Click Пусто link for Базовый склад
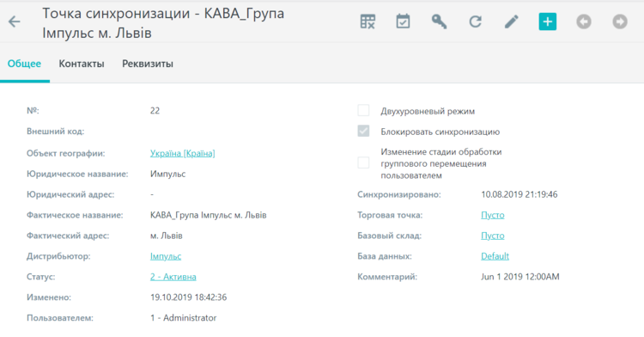Image resolution: width=644 pixels, height=337 pixels. click(x=493, y=236)
